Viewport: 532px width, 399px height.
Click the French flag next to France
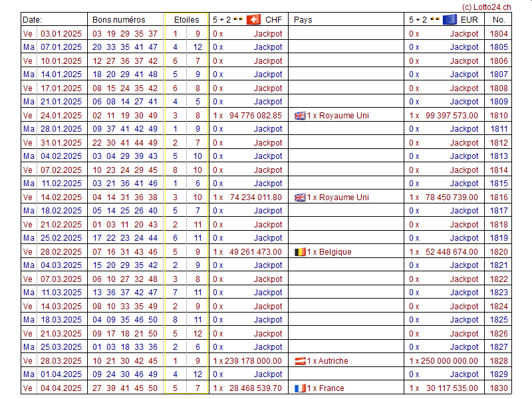[300, 388]
